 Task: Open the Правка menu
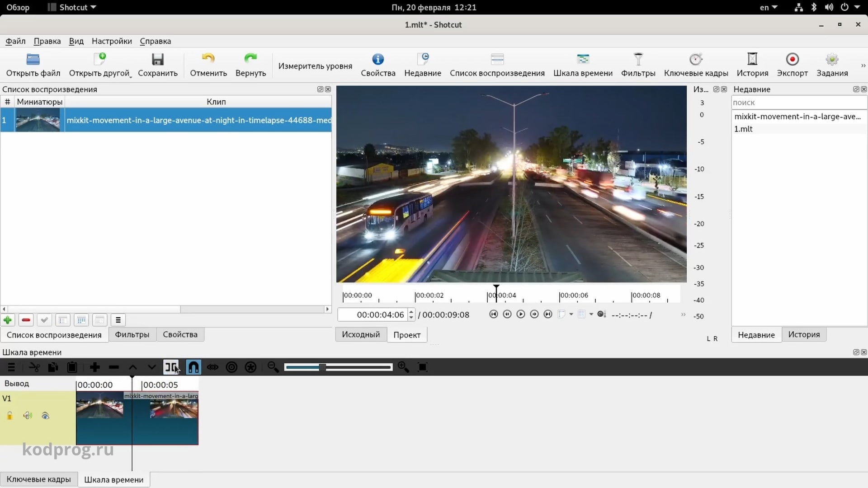47,41
